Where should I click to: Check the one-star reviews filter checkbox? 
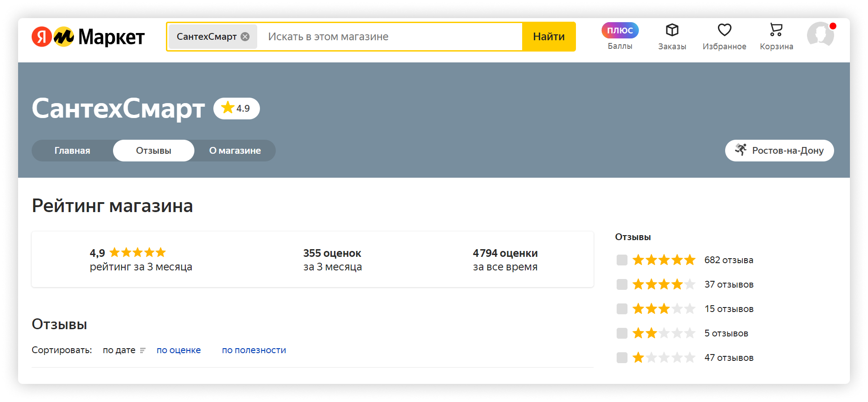tap(622, 358)
